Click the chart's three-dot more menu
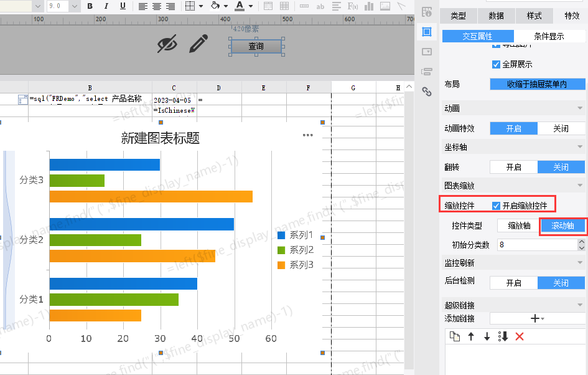Image resolution: width=588 pixels, height=375 pixels. [x=308, y=135]
